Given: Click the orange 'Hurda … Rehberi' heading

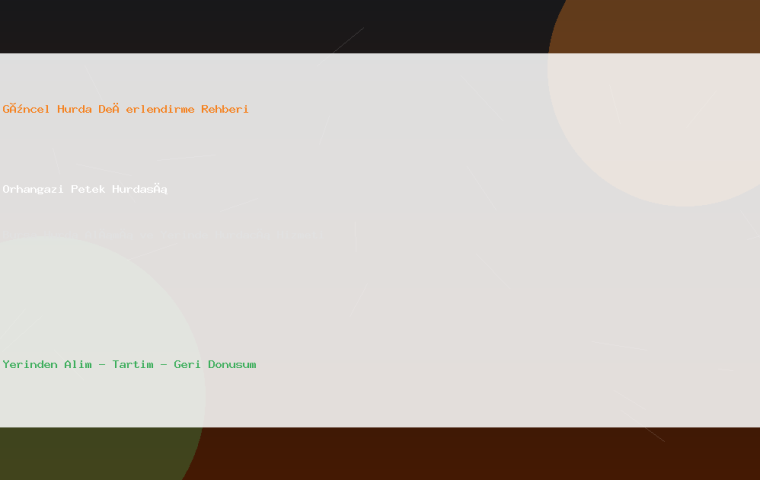Looking at the screenshot, I should 126,109.
